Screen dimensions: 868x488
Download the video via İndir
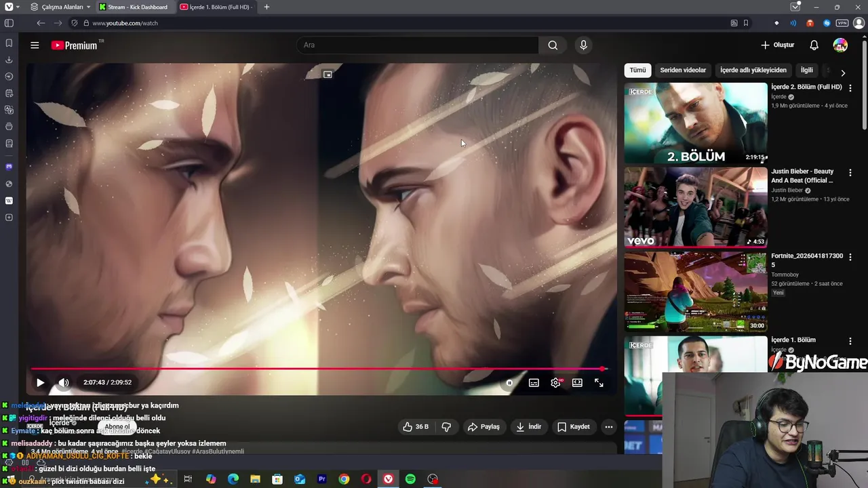(529, 427)
